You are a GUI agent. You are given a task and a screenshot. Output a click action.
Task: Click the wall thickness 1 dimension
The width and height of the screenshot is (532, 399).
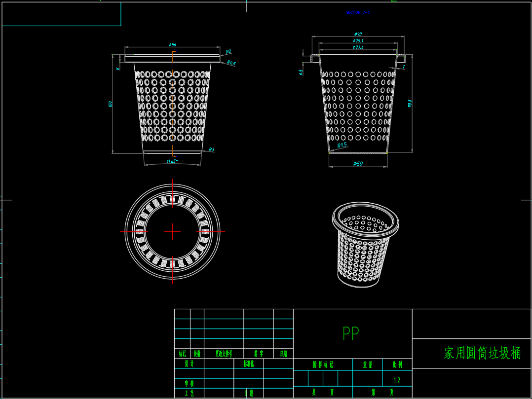click(x=404, y=67)
